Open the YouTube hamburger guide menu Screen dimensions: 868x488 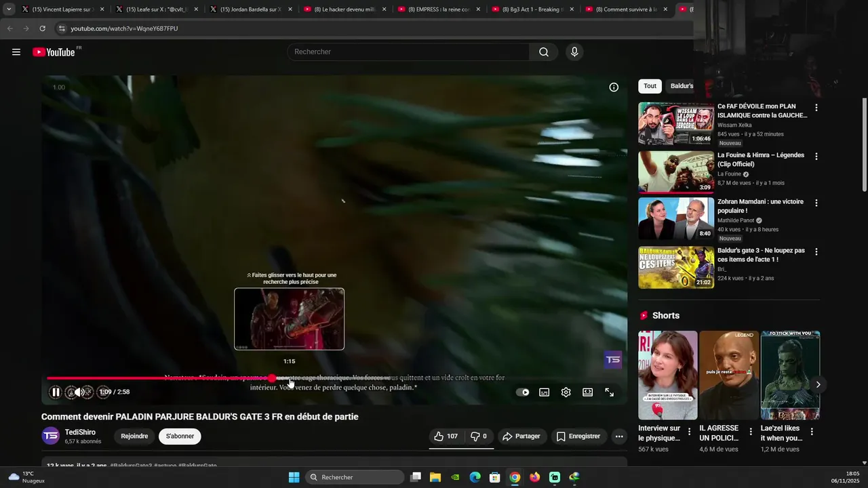(16, 52)
